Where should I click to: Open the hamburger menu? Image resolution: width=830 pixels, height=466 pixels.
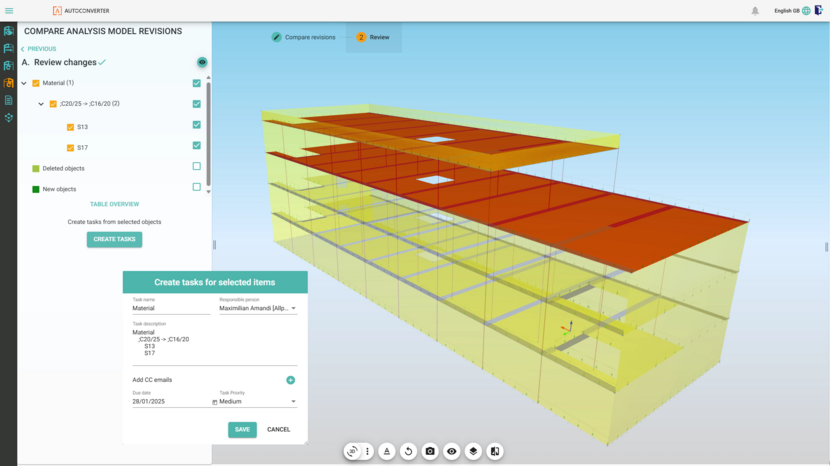coord(9,11)
